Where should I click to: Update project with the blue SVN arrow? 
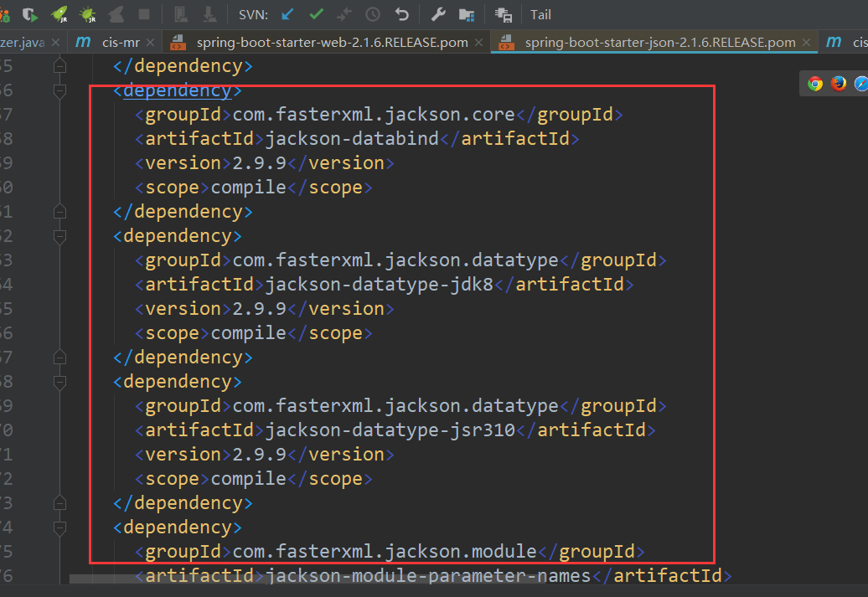point(288,14)
